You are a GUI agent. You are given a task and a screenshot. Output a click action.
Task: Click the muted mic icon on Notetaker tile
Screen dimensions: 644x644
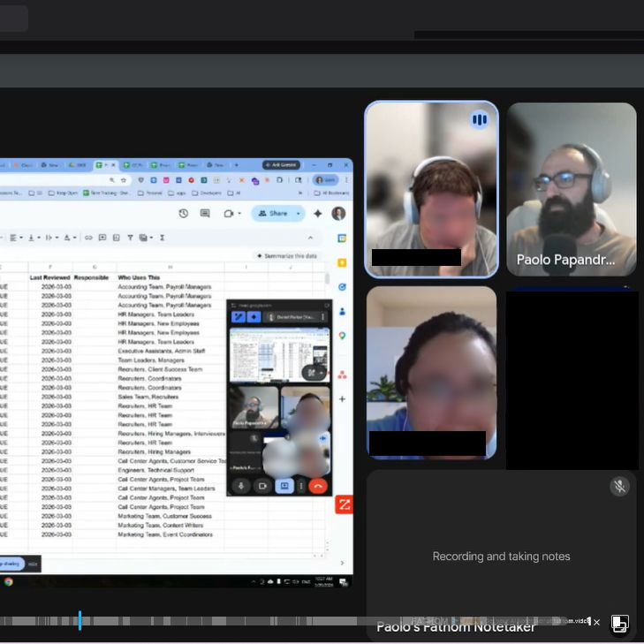620,486
